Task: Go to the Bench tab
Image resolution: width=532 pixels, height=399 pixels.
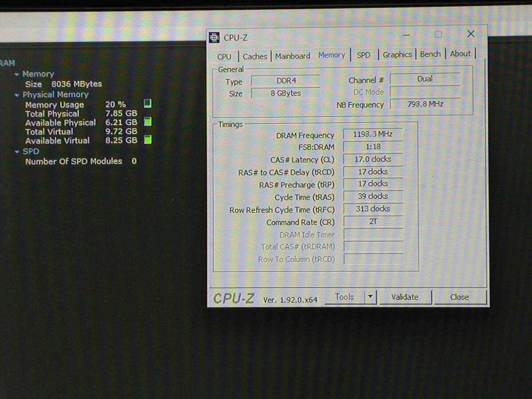Action: pyautogui.click(x=430, y=54)
